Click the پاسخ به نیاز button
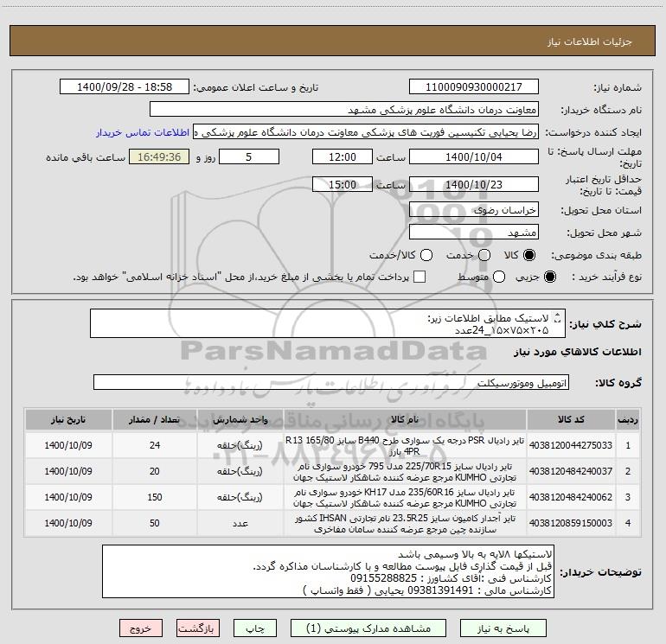 (503, 628)
